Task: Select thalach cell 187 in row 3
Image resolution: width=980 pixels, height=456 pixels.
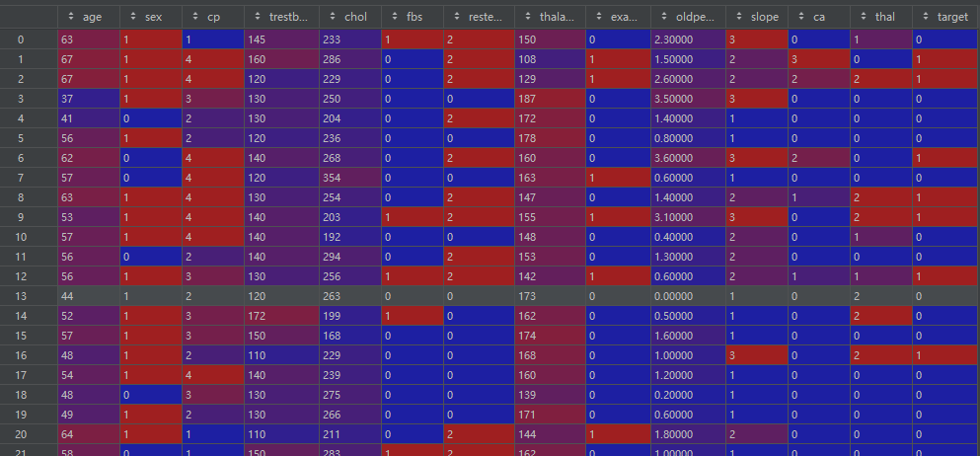Action: coord(551,99)
